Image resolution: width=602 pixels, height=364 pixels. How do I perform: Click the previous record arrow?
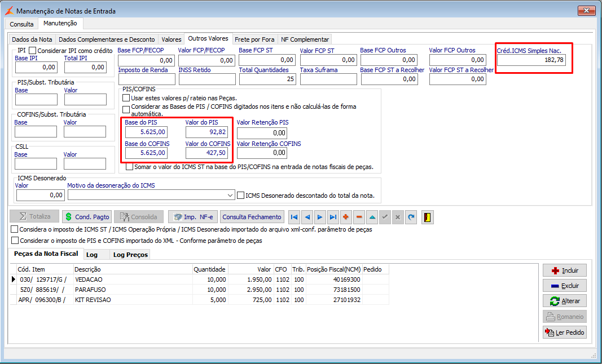[x=307, y=217]
